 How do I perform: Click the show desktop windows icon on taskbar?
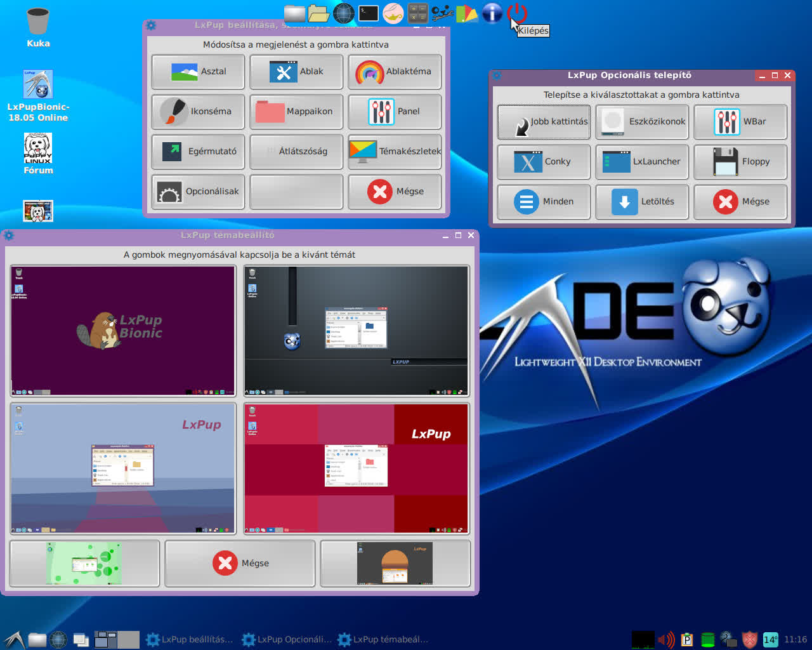point(81,640)
